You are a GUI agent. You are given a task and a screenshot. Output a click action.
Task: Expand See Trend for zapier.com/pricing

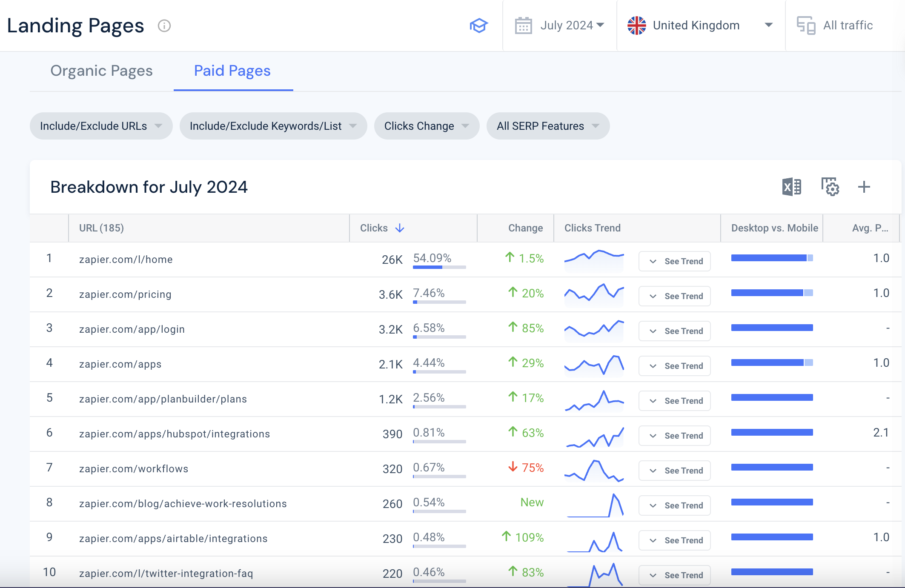click(x=675, y=296)
